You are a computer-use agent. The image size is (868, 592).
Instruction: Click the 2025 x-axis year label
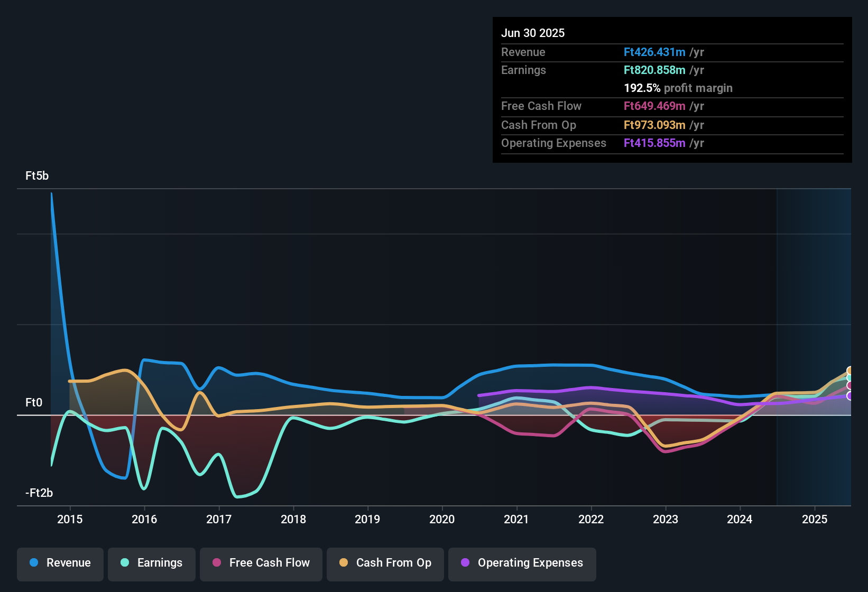coord(815,519)
